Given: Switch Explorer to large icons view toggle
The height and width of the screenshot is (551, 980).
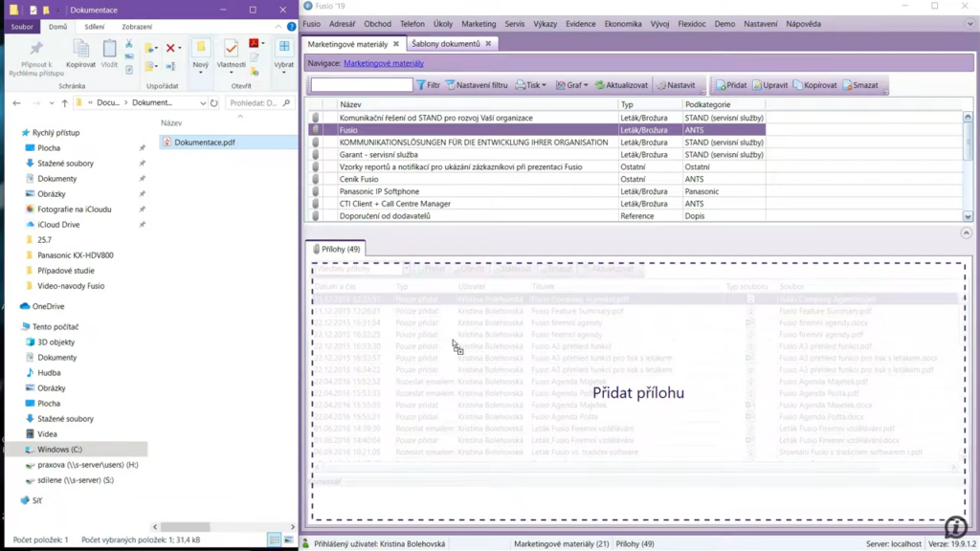Looking at the screenshot, I should [288, 540].
